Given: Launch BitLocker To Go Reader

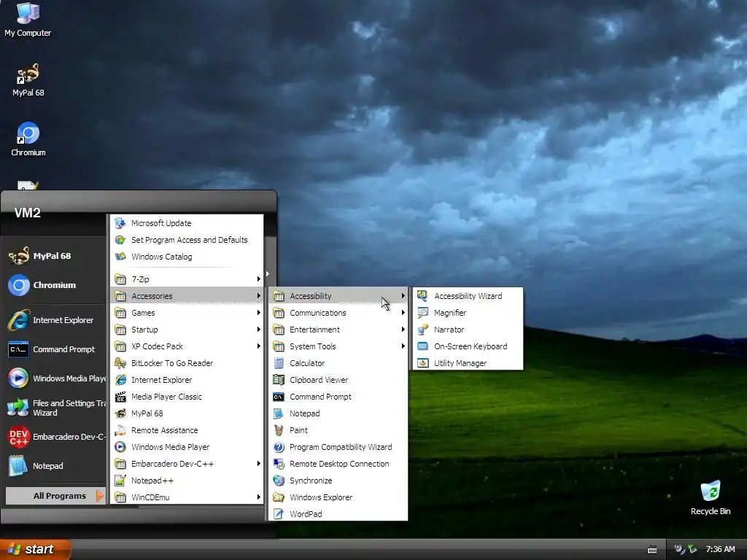Looking at the screenshot, I should pyautogui.click(x=187, y=363).
